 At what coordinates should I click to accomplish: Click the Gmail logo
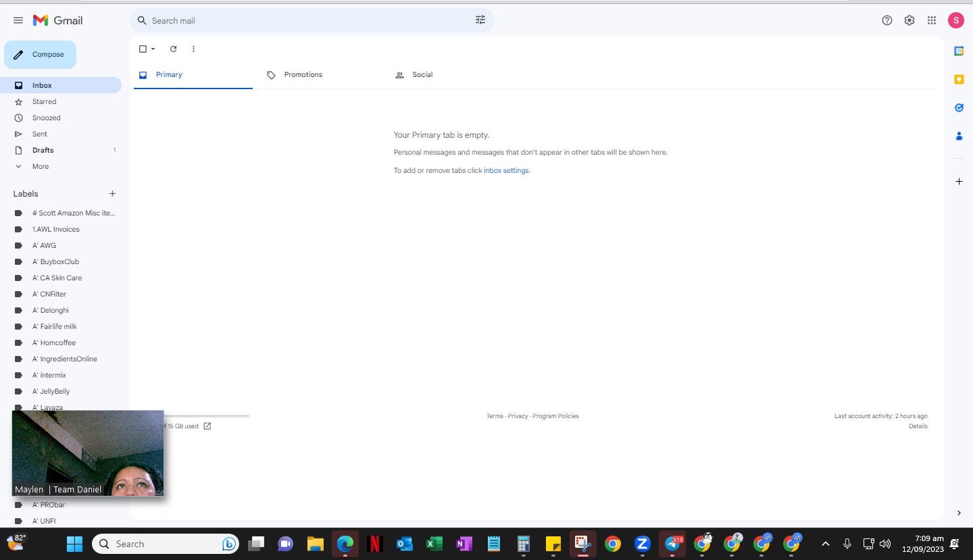(58, 20)
